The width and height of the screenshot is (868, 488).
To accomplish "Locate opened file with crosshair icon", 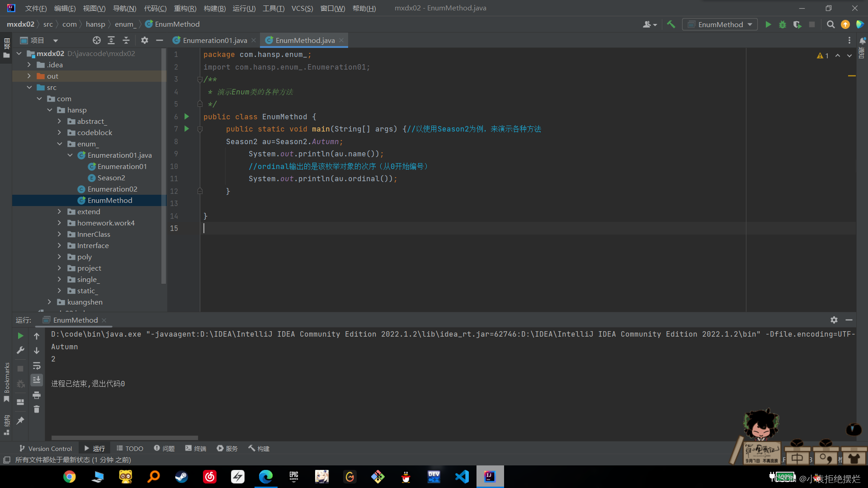I will [96, 40].
